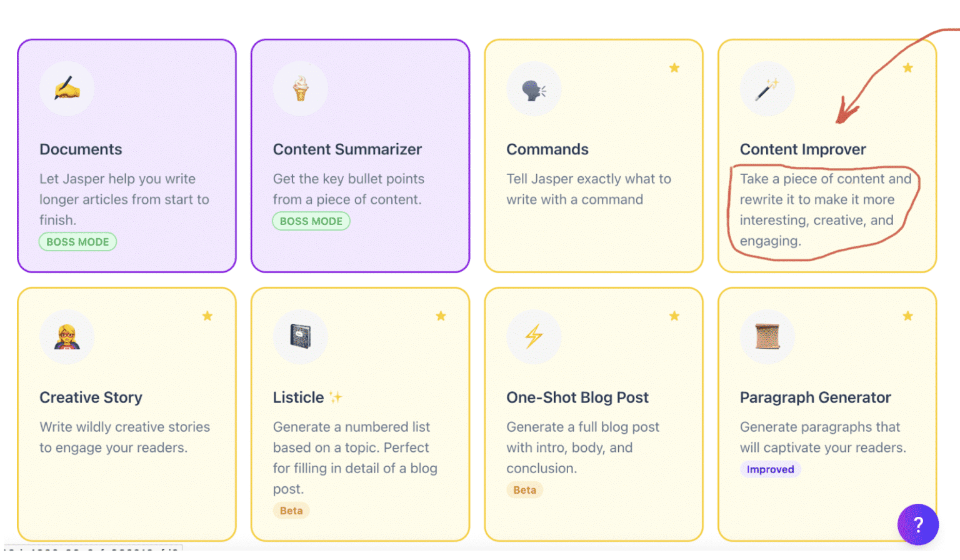Click the BOSS MODE badge under Documents
This screenshot has width=960, height=560.
pyautogui.click(x=77, y=242)
